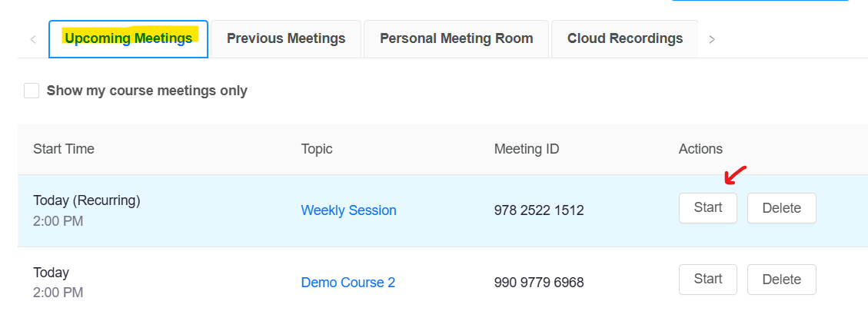Screen dimensions: 868x311
Task: Delete the Weekly Session meeting
Action: 781,208
